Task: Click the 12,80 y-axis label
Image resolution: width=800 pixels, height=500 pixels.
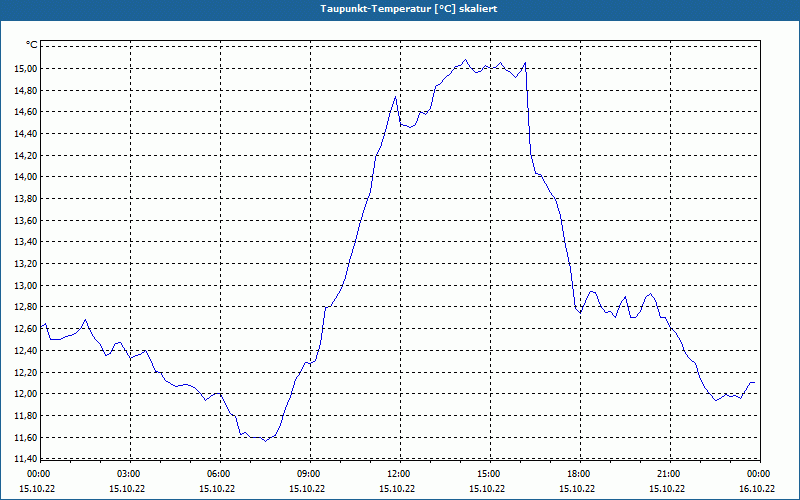Action: tap(28, 307)
